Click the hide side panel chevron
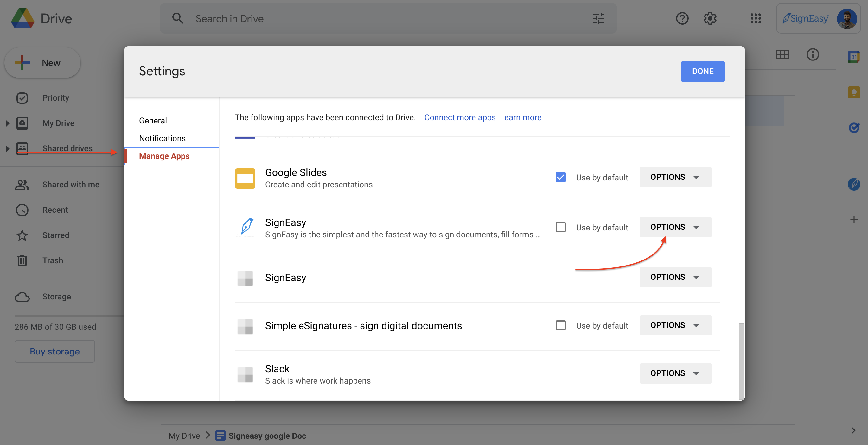 coord(853,430)
